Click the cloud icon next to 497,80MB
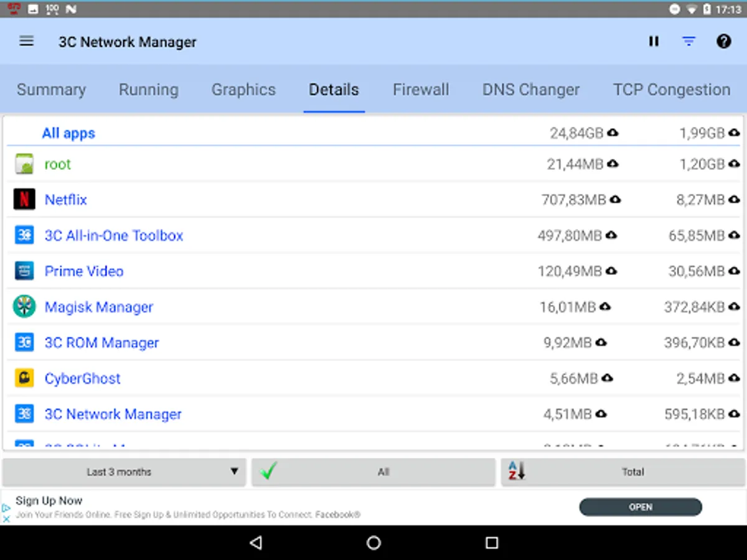Viewport: 747px width, 560px height. (611, 235)
